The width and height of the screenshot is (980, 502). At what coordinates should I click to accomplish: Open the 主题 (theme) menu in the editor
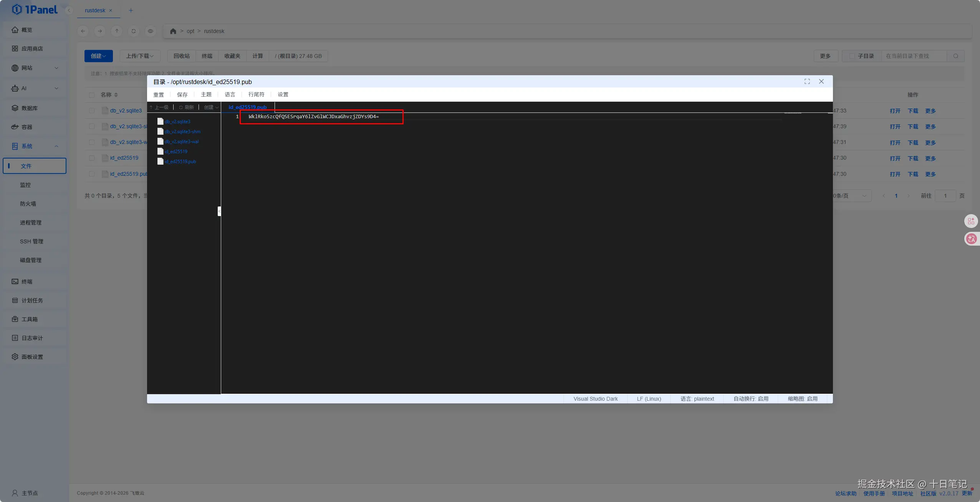click(206, 94)
